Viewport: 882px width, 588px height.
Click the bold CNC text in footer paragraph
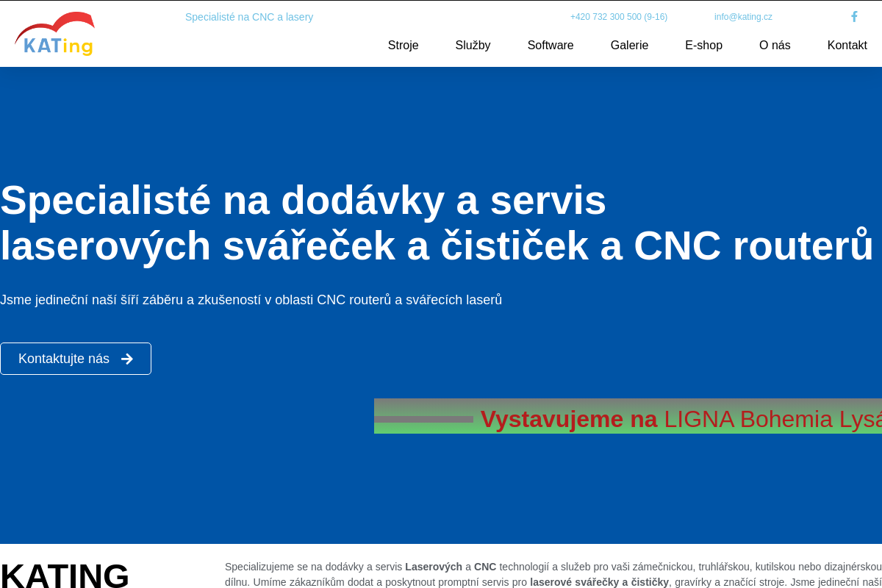487,567
